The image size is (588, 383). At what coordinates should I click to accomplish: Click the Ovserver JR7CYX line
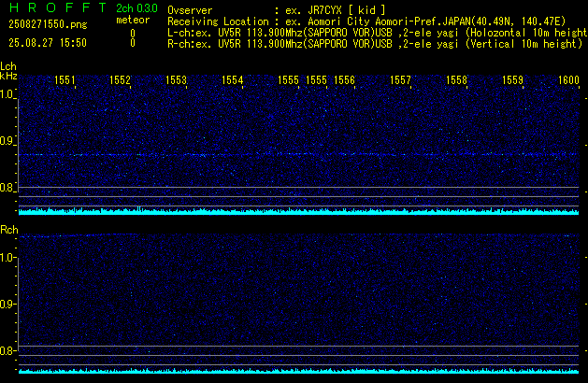pyautogui.click(x=277, y=10)
